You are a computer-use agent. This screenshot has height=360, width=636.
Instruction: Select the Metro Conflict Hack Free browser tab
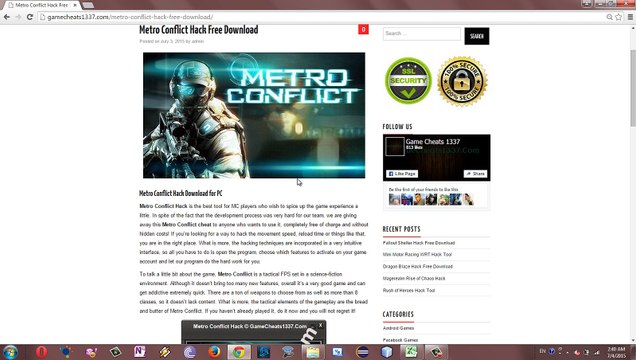pyautogui.click(x=41, y=5)
